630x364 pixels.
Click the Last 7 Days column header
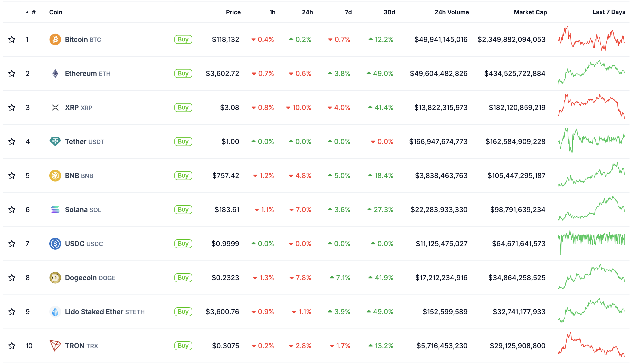point(609,12)
